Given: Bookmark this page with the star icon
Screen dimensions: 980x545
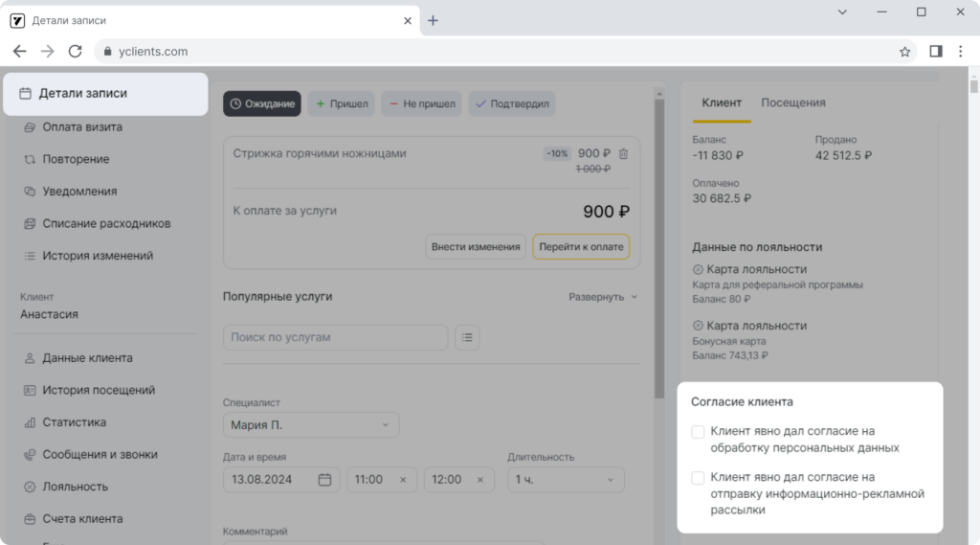Looking at the screenshot, I should (x=904, y=52).
